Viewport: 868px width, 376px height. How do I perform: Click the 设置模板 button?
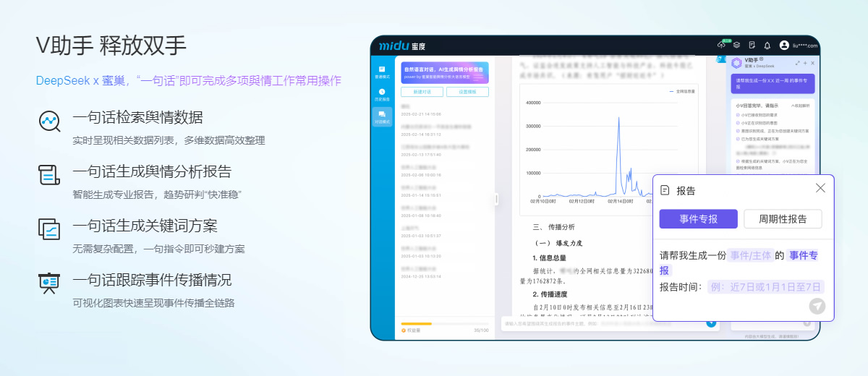pos(468,92)
